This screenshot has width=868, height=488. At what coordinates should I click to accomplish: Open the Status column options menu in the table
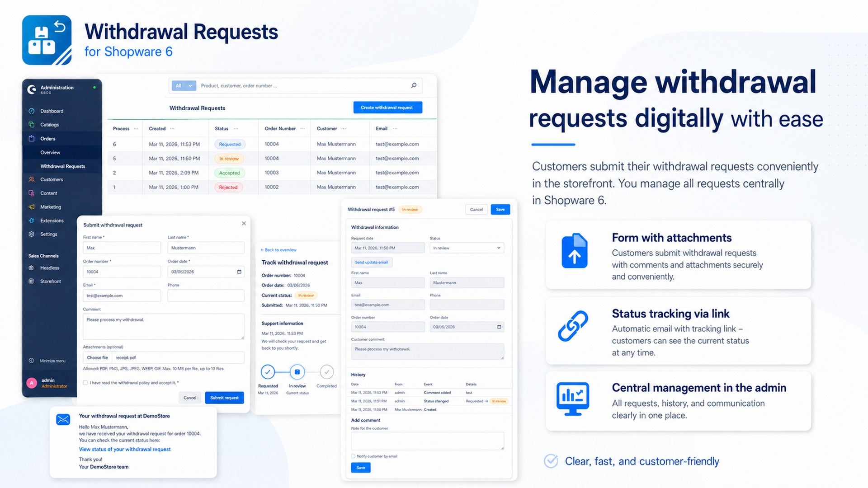pos(236,129)
